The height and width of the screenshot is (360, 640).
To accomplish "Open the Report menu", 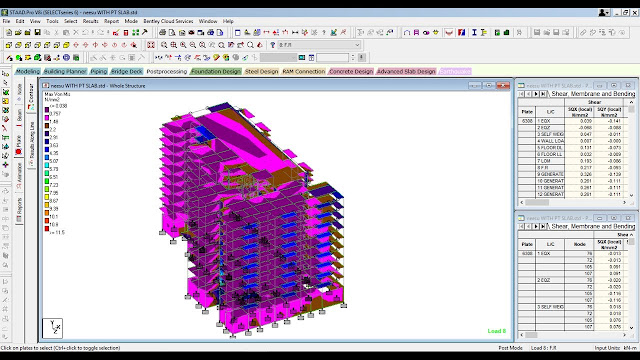I will [x=111, y=21].
